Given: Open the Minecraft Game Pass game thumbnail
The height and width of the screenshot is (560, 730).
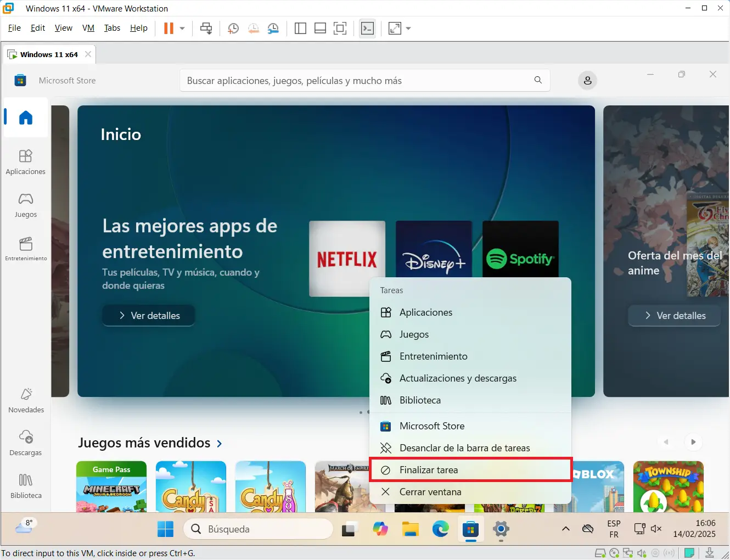Looking at the screenshot, I should [111, 486].
